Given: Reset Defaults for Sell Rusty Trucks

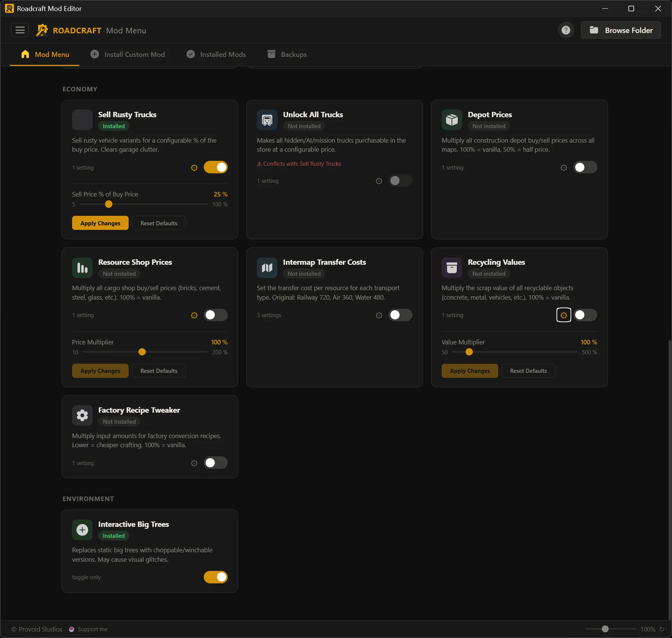Looking at the screenshot, I should coord(159,223).
